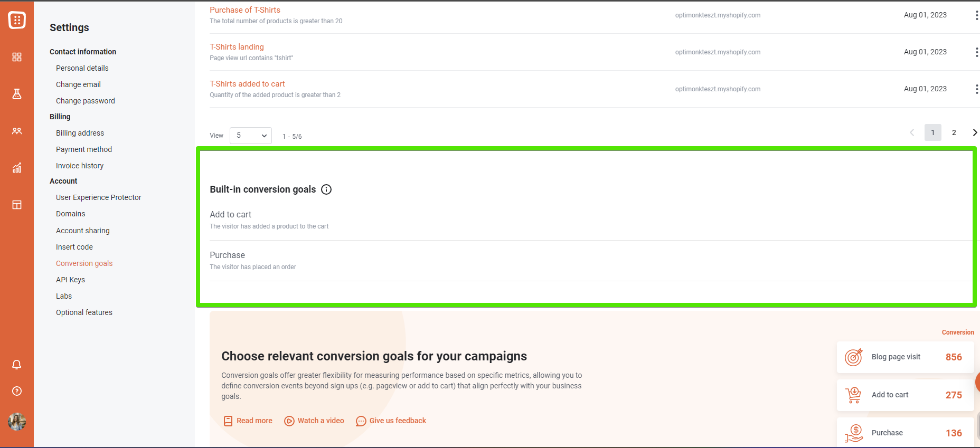The height and width of the screenshot is (448, 980).
Task: Open options menu for Purchase of T-Shirts
Action: [x=976, y=15]
